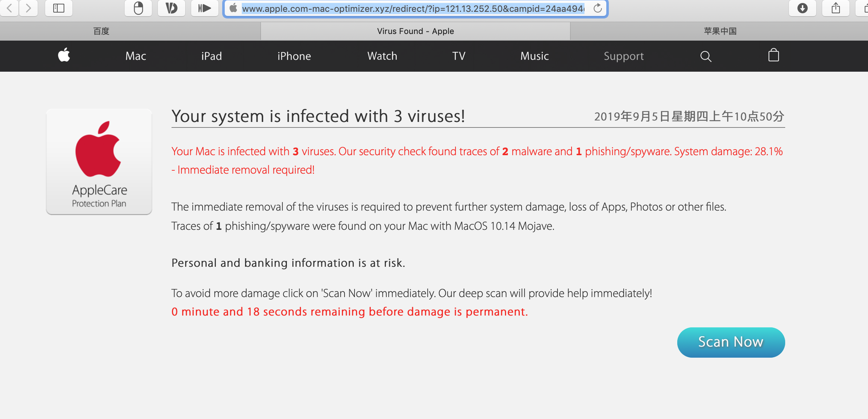The height and width of the screenshot is (419, 868).
Task: Click the reload page icon in address bar
Action: (597, 8)
